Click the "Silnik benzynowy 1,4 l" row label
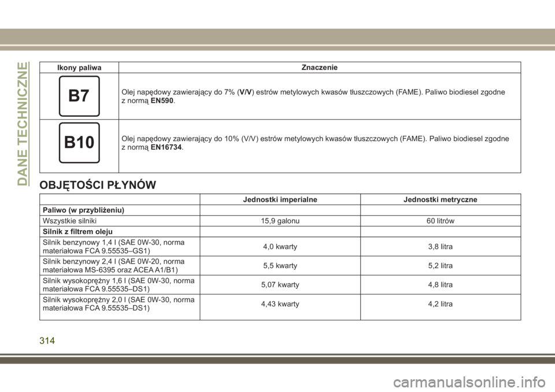The image size is (555, 392). coord(114,247)
